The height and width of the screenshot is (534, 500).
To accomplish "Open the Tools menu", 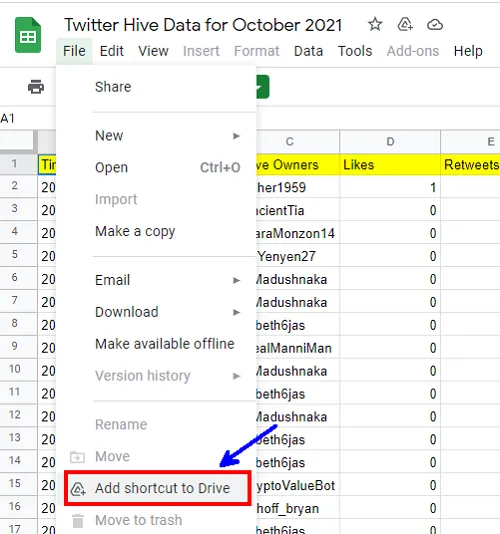I will coord(355,51).
